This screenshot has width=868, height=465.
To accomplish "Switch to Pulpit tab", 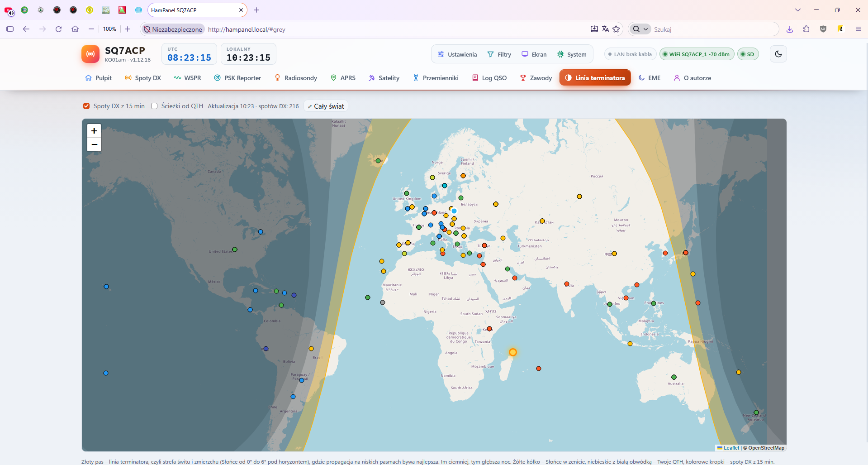I will (x=98, y=78).
